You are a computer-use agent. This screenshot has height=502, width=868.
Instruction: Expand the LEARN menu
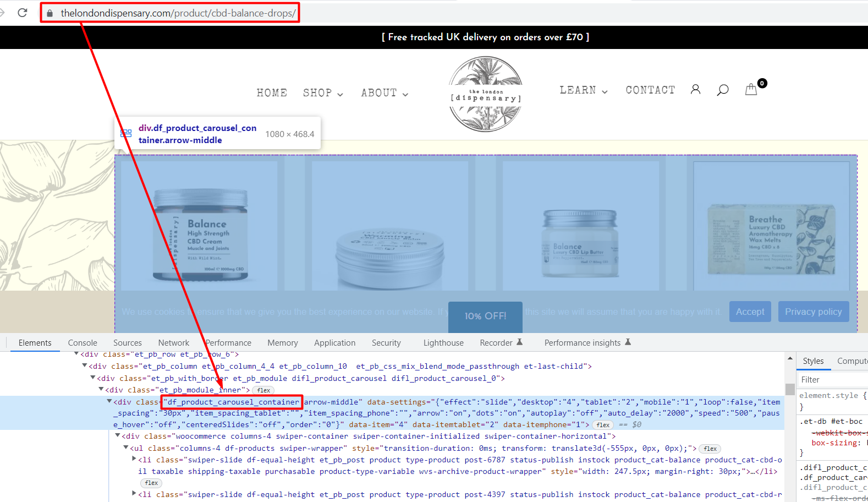pos(584,90)
